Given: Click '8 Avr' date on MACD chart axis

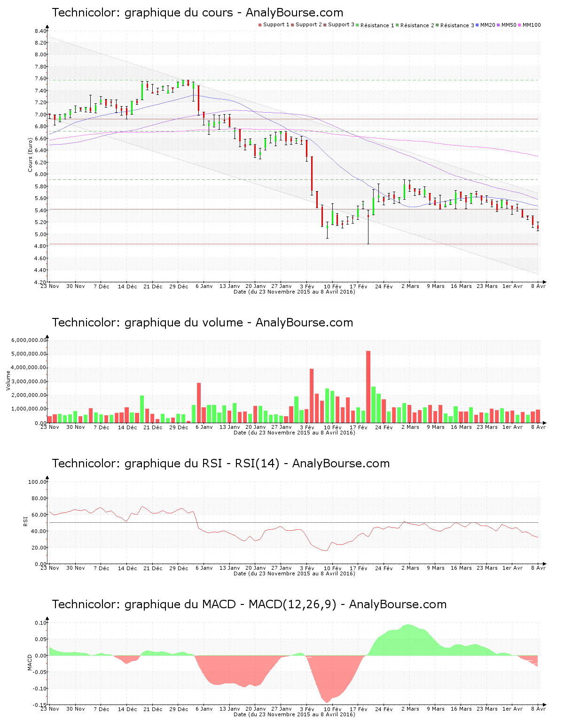Looking at the screenshot, I should (539, 709).
